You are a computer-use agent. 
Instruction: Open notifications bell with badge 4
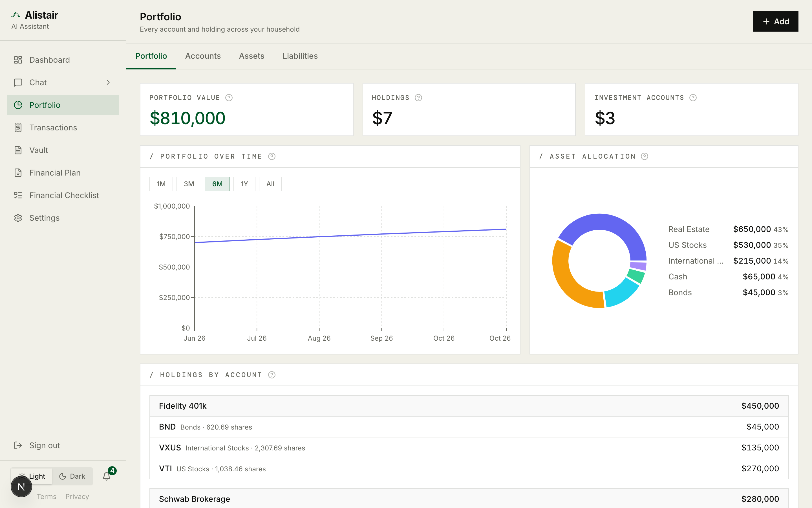click(107, 476)
